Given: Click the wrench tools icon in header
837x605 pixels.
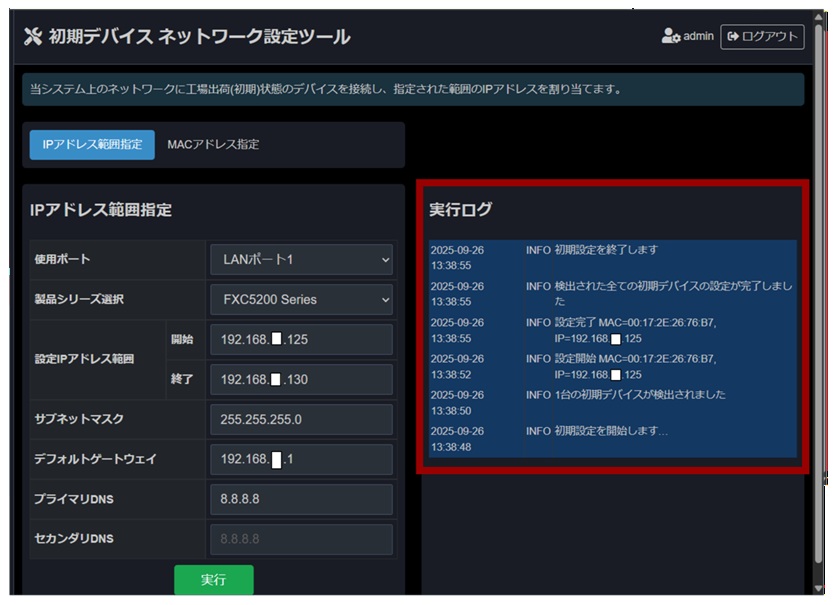Looking at the screenshot, I should (33, 36).
